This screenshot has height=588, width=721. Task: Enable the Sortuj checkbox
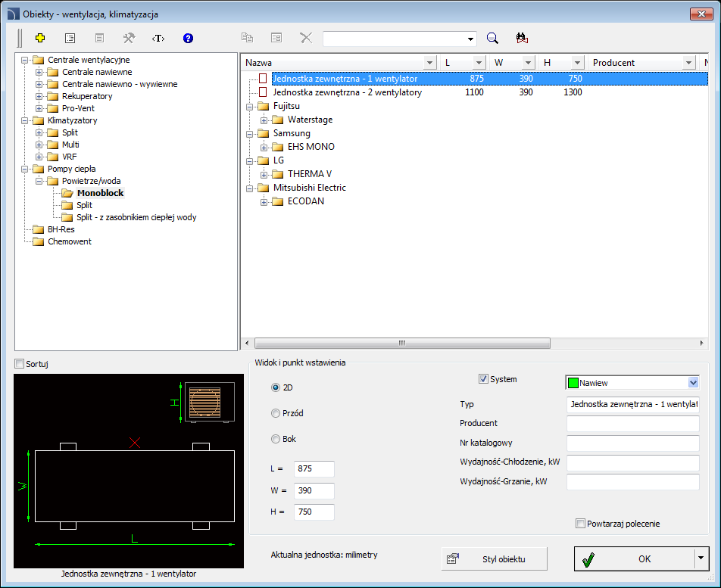20,364
